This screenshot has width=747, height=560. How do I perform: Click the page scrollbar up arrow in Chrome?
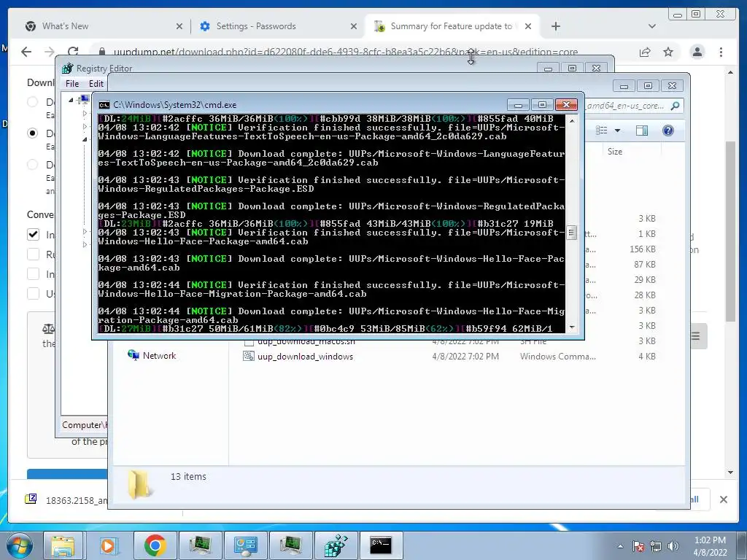730,72
